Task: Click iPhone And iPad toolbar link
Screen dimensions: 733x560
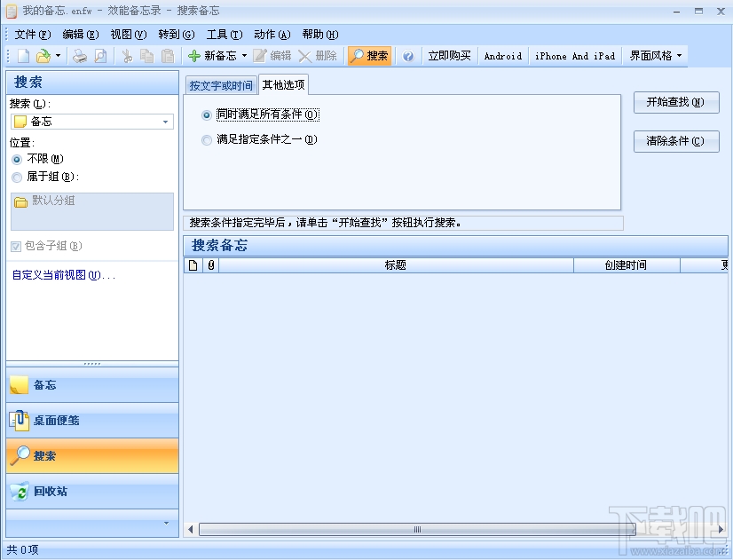Action: pyautogui.click(x=575, y=56)
